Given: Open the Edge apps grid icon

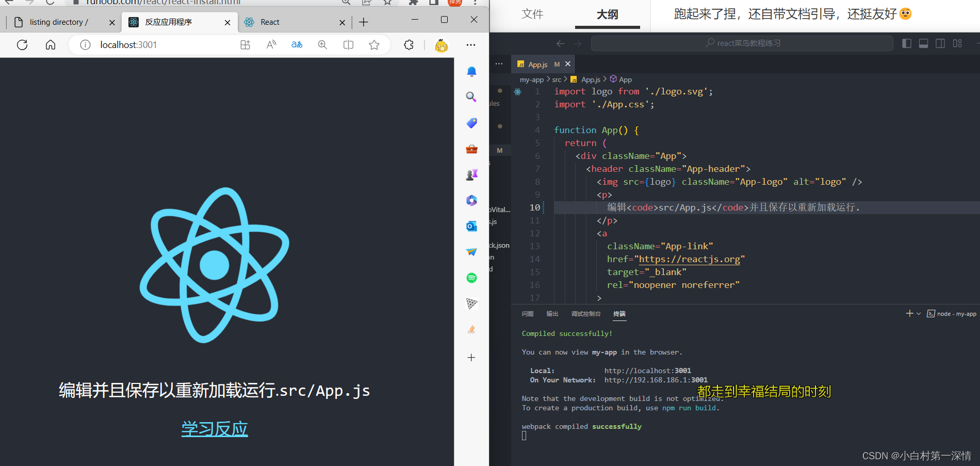Looking at the screenshot, I should click(x=246, y=45).
